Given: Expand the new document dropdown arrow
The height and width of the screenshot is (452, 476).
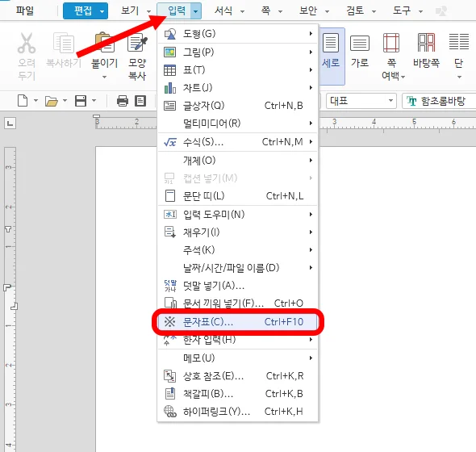Looking at the screenshot, I should [x=35, y=101].
